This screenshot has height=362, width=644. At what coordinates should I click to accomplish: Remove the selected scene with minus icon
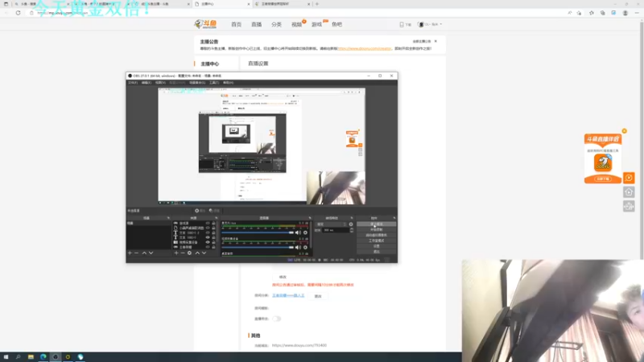(137, 253)
